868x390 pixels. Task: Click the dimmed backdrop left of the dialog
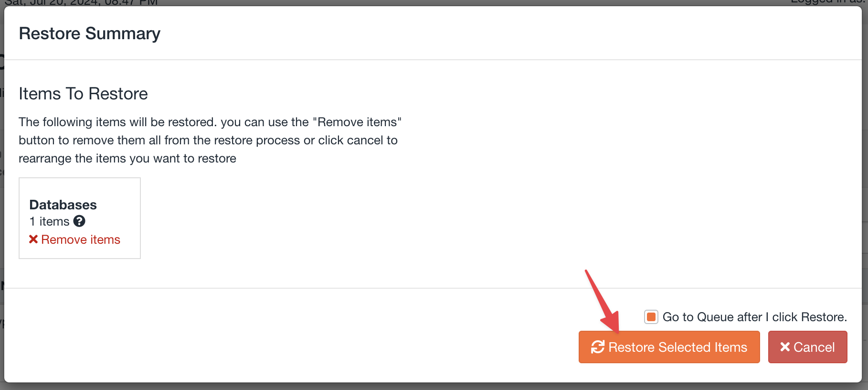(2, 215)
